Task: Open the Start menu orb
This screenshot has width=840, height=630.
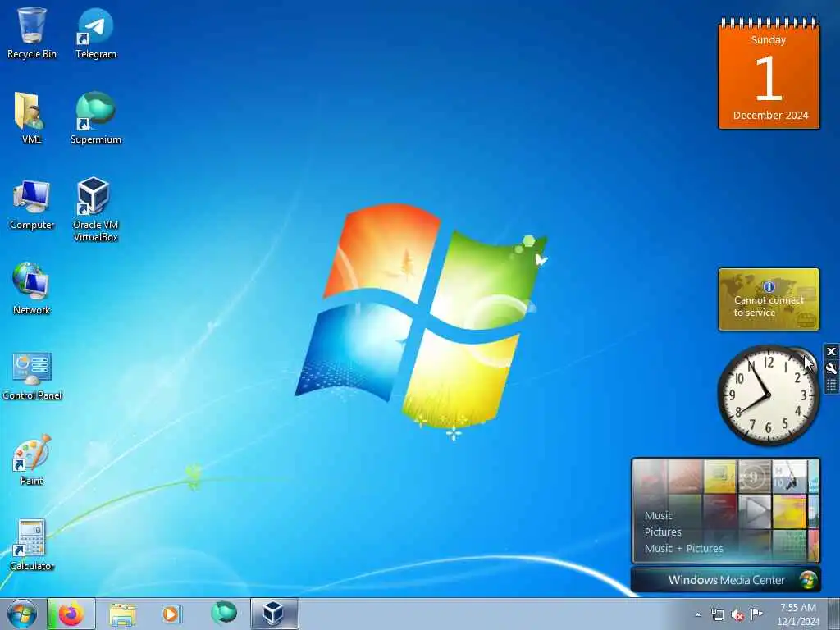Action: pos(22,614)
